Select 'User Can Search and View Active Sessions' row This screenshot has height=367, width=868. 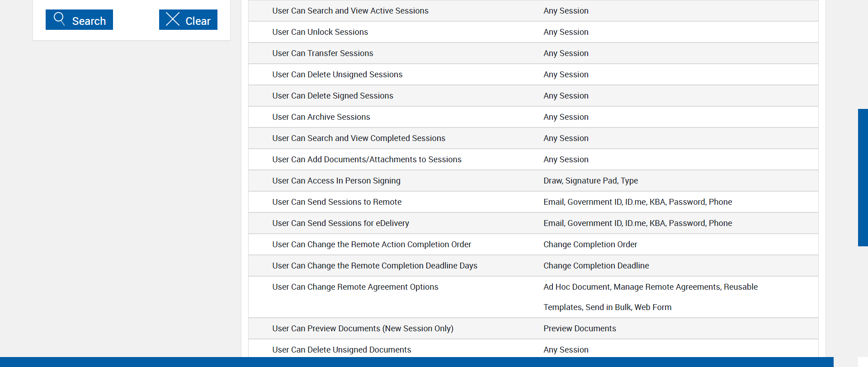350,11
